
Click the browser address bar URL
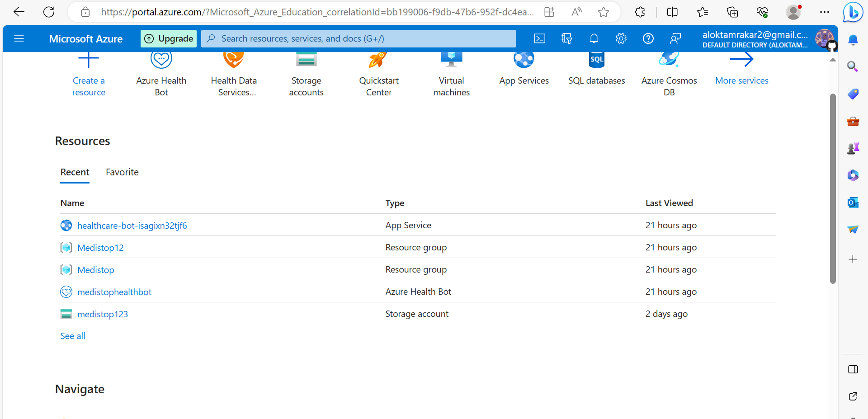coord(317,12)
